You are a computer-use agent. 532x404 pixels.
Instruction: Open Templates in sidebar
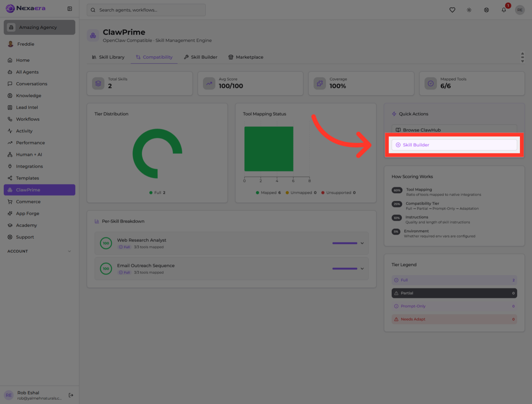[40, 178]
